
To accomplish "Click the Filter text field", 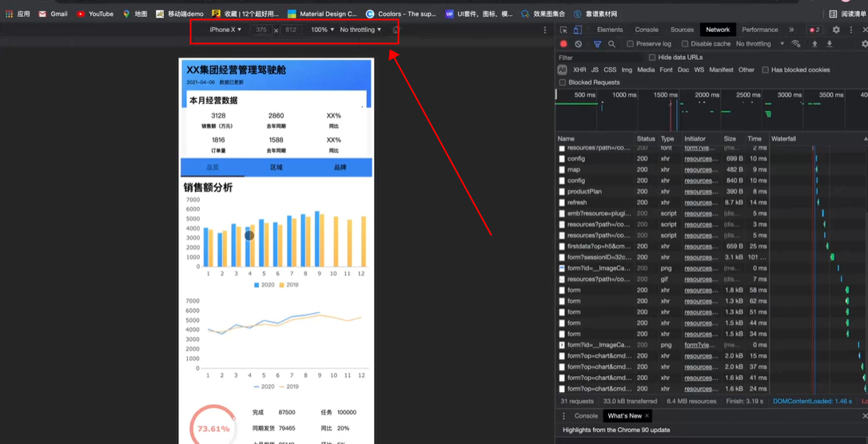I will tap(599, 58).
